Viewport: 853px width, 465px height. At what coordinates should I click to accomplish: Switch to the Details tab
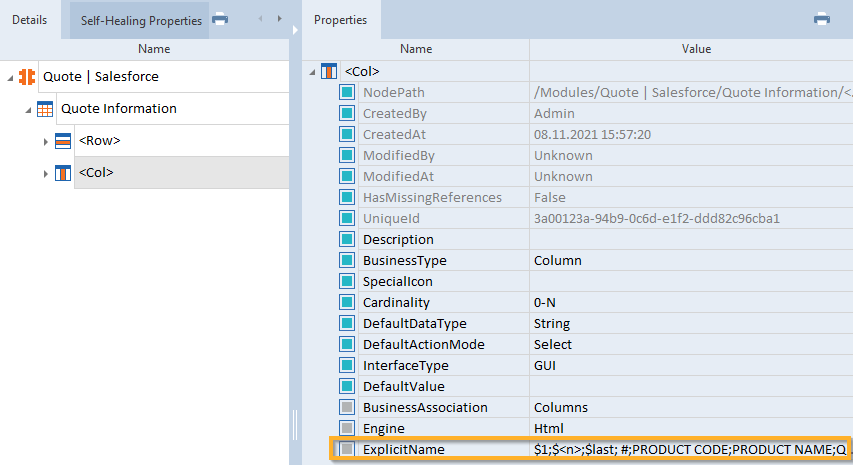[x=29, y=20]
